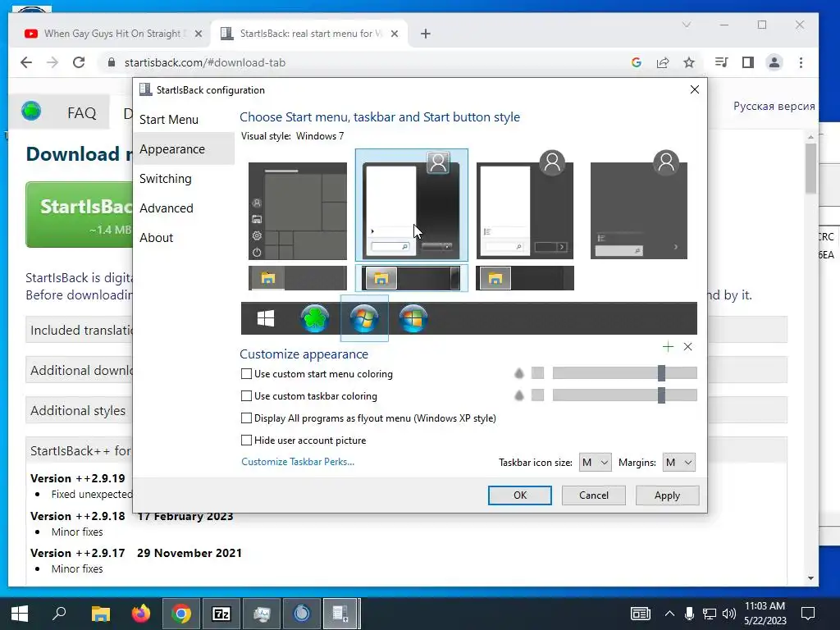Select the Appearance settings section

tap(184, 149)
